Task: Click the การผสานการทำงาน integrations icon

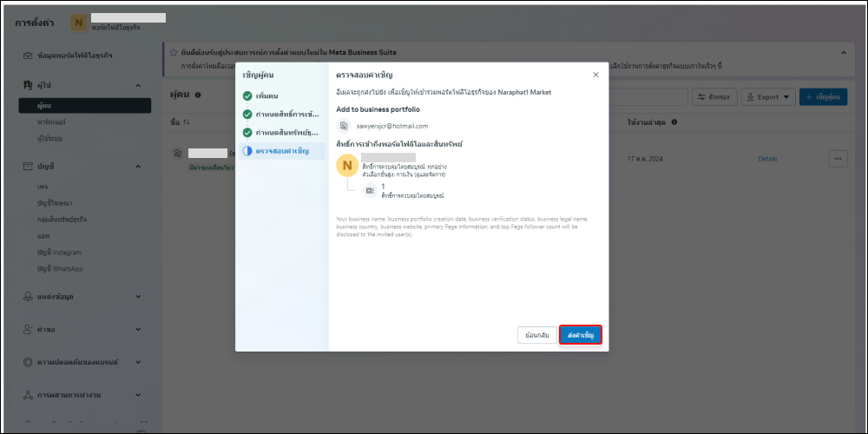Action: (x=27, y=395)
